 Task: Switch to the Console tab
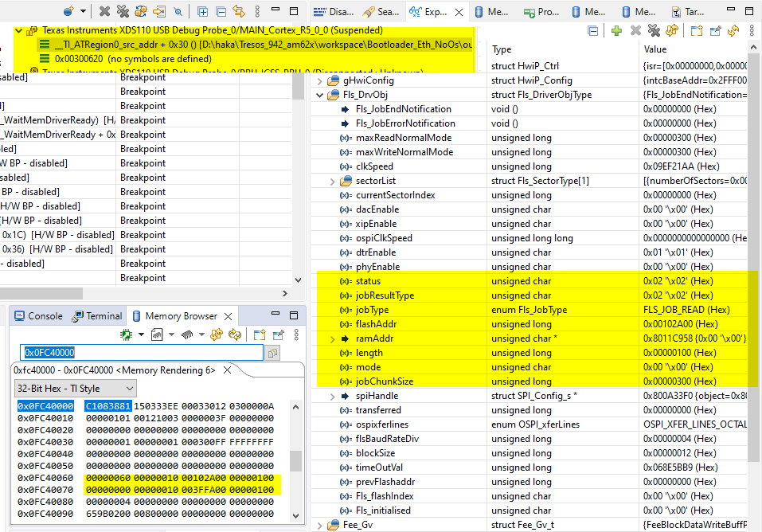39,316
